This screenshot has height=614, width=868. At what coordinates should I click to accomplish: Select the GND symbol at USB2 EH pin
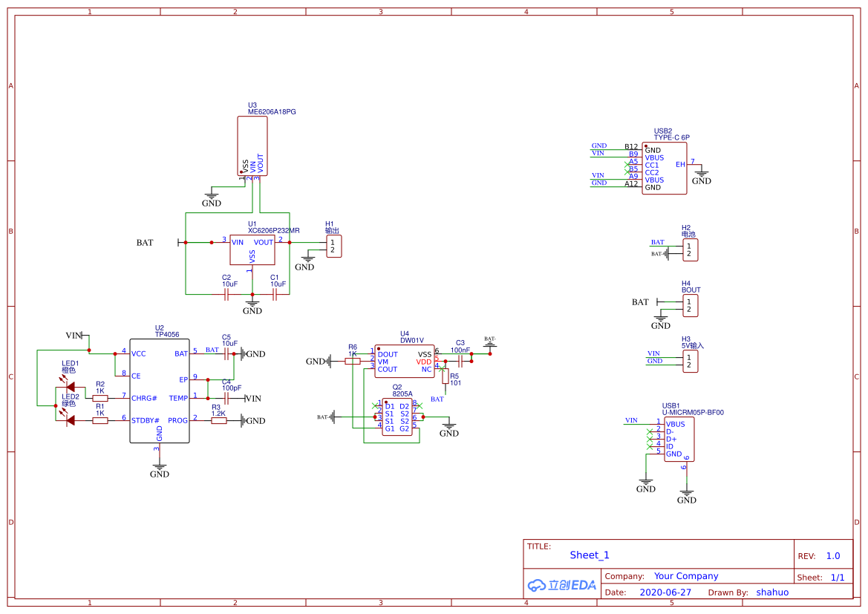[702, 177]
